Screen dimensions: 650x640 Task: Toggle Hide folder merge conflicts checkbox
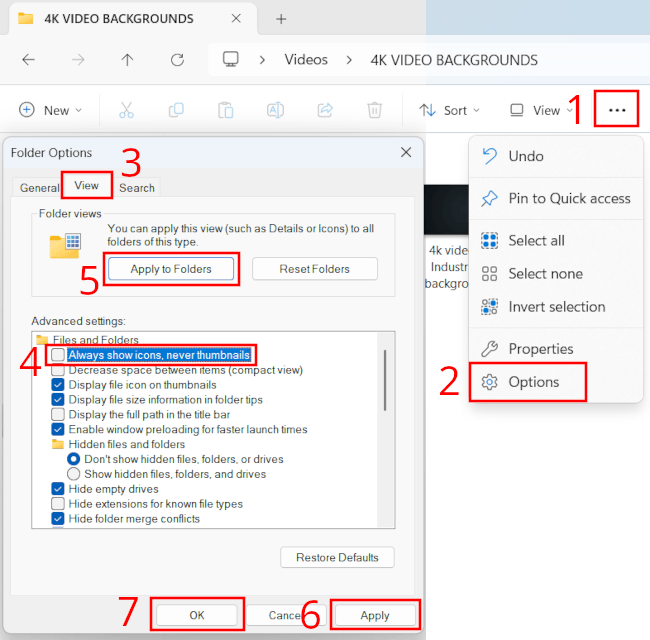(58, 519)
